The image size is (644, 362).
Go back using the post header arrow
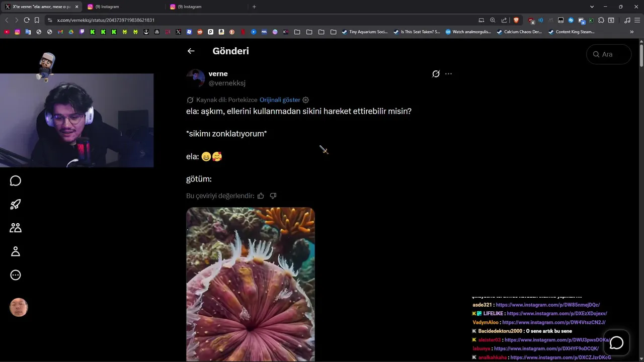(x=191, y=51)
